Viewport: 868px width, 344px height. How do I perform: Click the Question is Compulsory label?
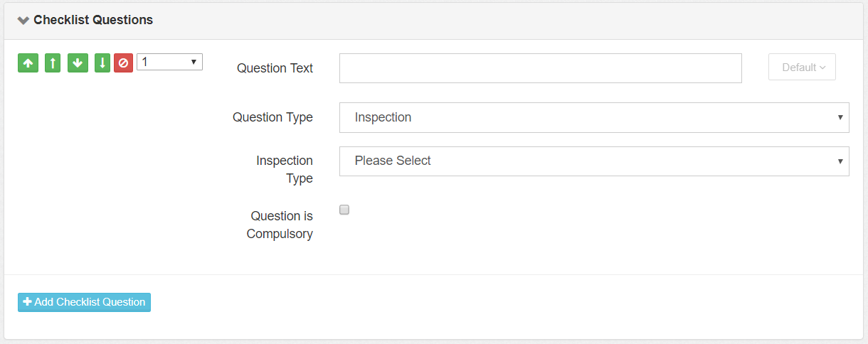tap(280, 225)
